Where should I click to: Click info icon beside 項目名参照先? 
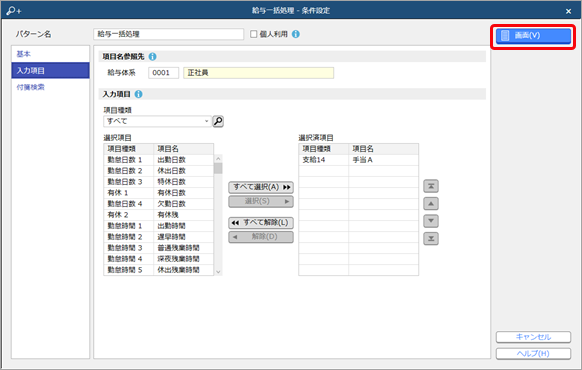point(153,56)
